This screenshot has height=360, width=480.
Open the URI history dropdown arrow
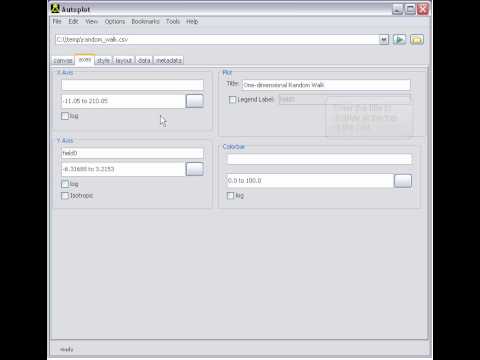point(384,40)
